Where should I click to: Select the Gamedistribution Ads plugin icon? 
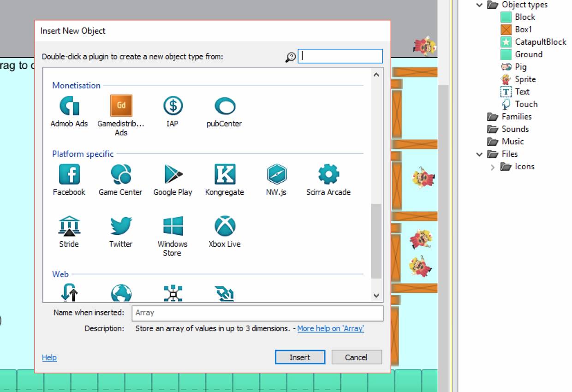121,106
